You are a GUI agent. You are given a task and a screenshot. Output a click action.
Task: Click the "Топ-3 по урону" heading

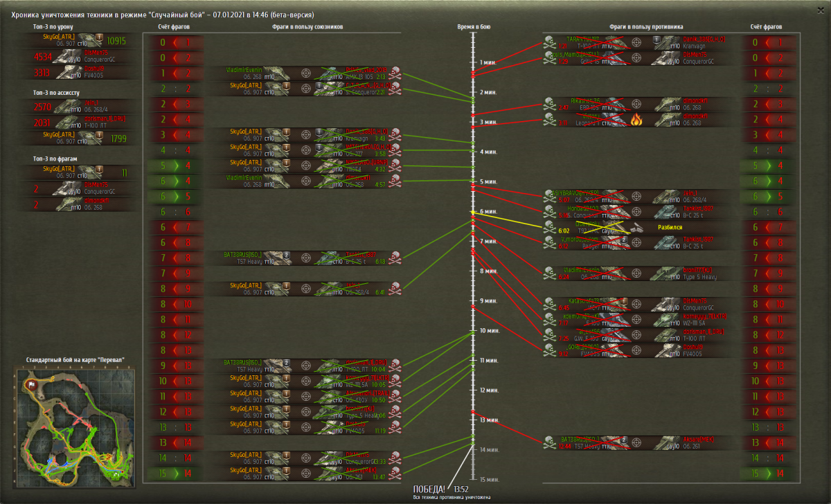53,26
